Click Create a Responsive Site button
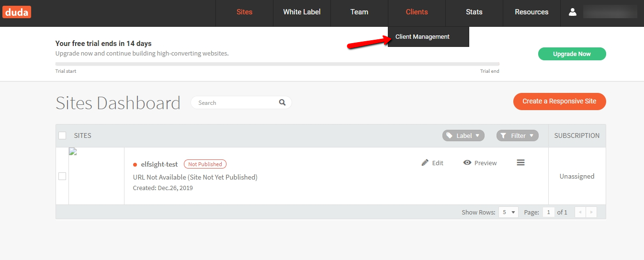Viewport: 644px width, 260px height. pos(559,101)
